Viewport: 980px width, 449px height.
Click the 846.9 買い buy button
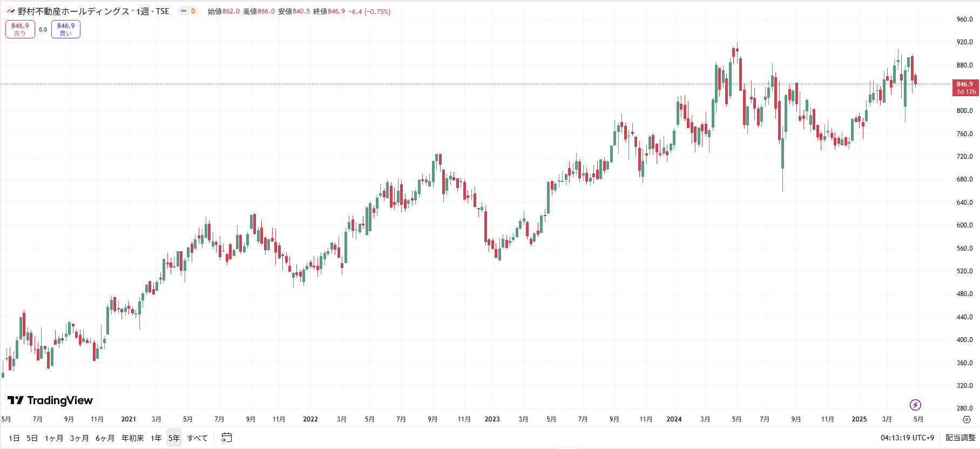click(66, 29)
